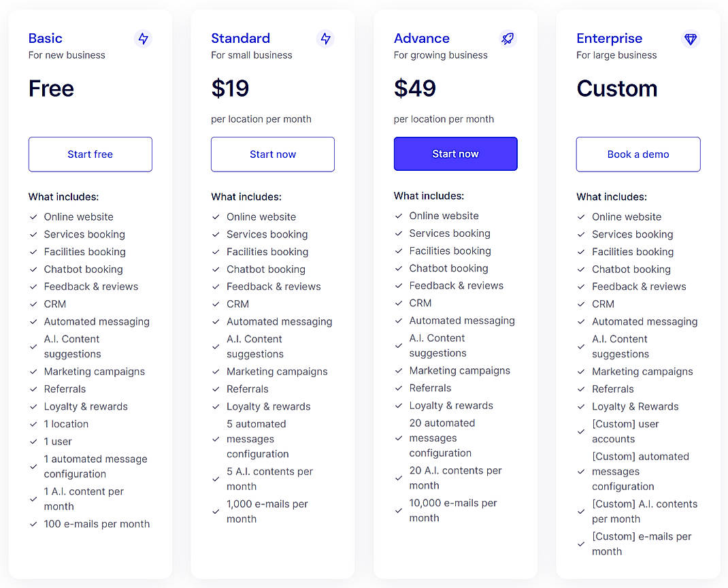728x588 pixels.
Task: Click the Custom price text under Enterprise
Action: click(x=616, y=88)
